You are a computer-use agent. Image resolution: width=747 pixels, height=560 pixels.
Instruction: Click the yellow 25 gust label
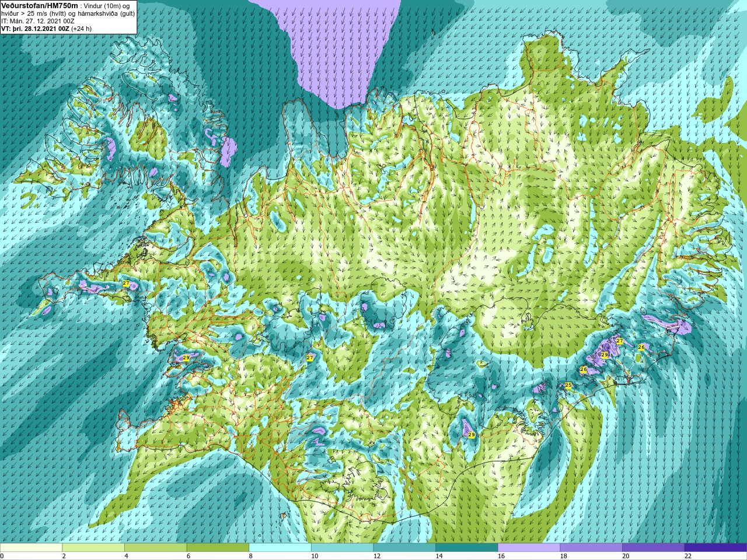pos(568,386)
